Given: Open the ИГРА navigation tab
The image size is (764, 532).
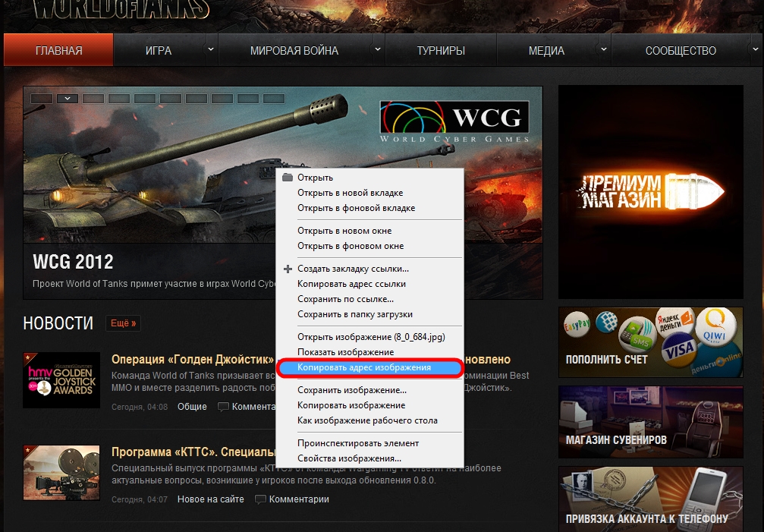Looking at the screenshot, I should [x=159, y=50].
